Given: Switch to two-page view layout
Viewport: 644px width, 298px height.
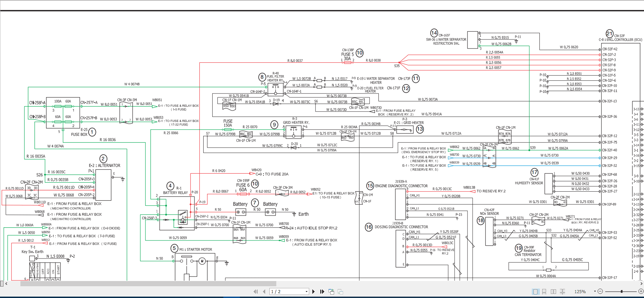Looking at the screenshot, I should point(553,292).
